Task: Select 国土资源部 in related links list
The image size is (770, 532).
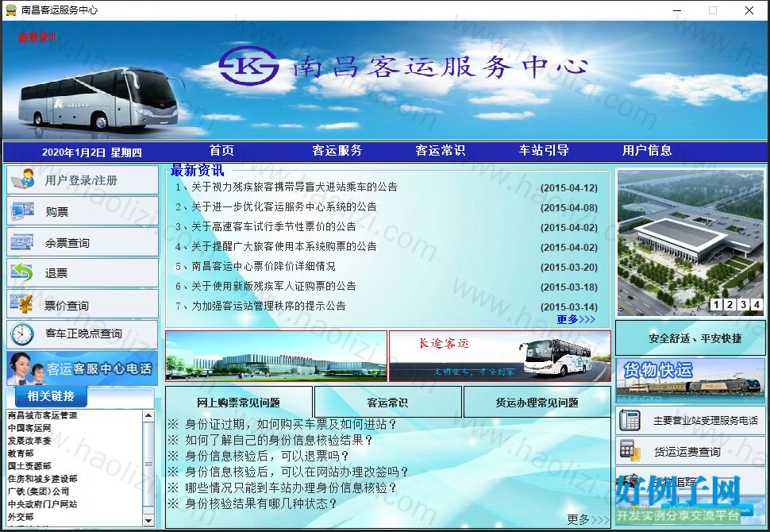Action: point(29,465)
